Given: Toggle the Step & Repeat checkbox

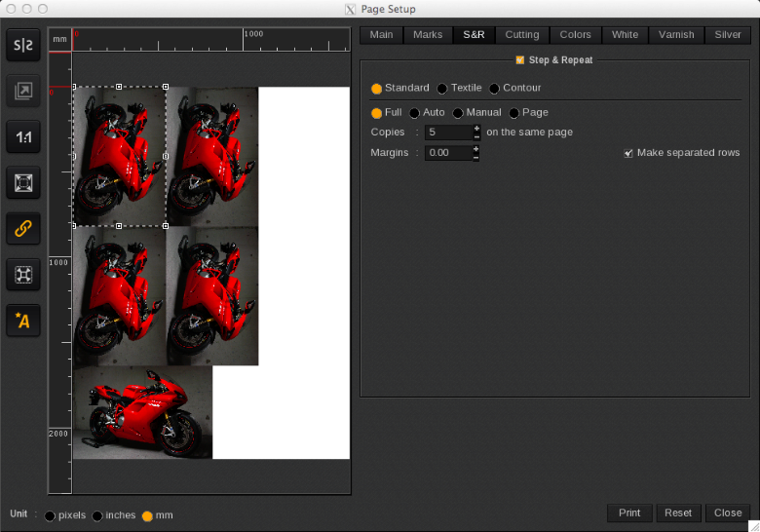Looking at the screenshot, I should [x=520, y=60].
